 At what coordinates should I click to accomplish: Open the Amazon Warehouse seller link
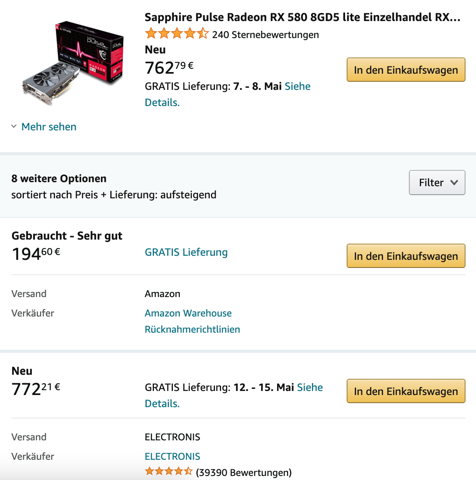click(188, 313)
